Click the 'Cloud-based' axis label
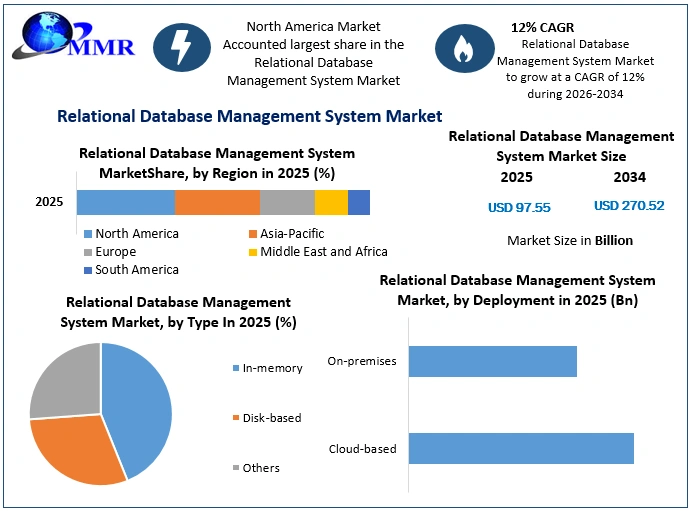 [x=363, y=449]
